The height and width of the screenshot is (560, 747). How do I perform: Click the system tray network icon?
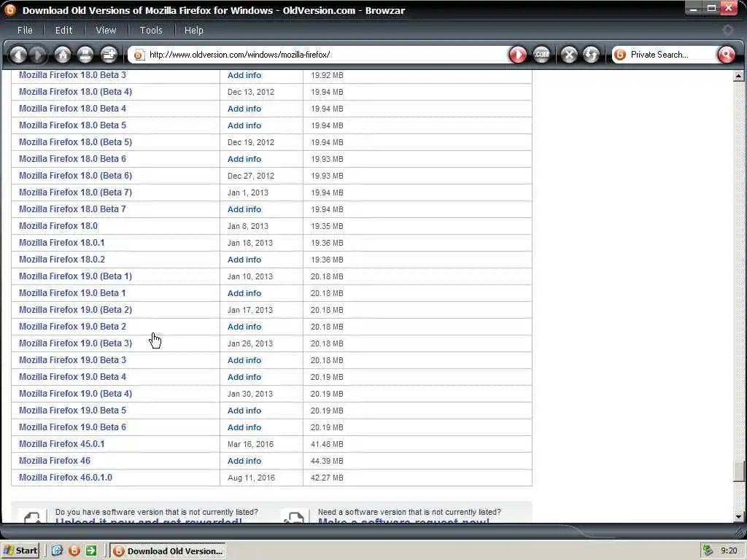coord(708,551)
